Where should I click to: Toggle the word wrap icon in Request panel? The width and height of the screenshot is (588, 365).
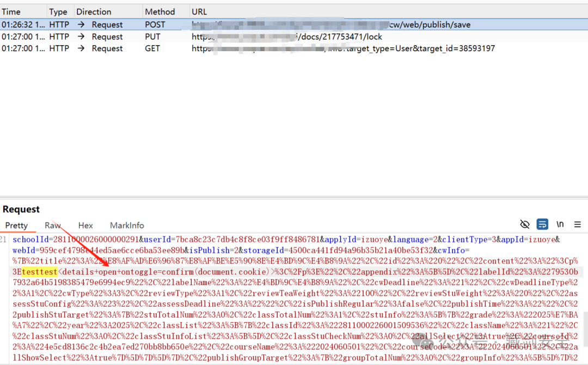pos(542,225)
